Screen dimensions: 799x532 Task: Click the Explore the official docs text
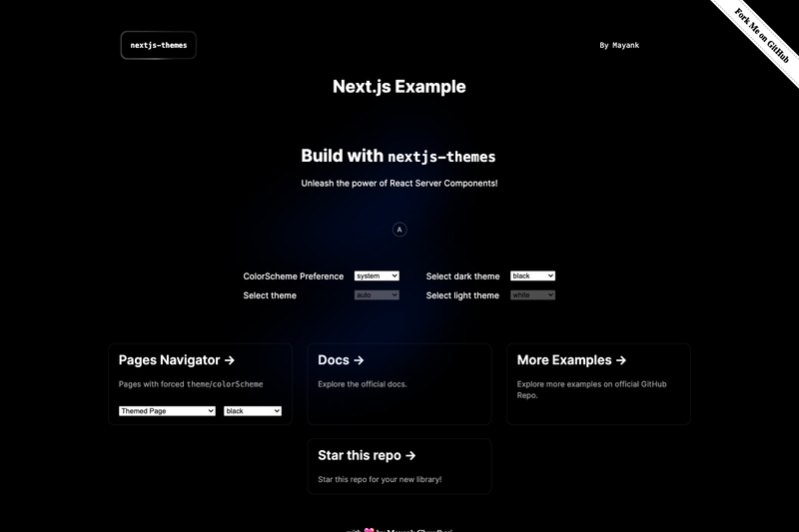363,384
